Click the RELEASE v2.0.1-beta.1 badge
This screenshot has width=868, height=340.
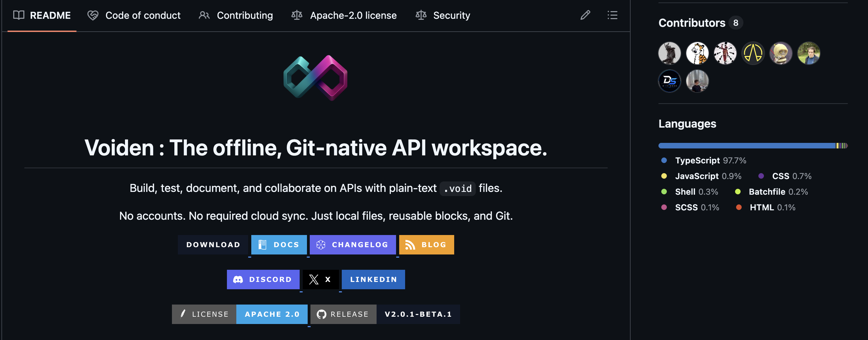click(385, 314)
